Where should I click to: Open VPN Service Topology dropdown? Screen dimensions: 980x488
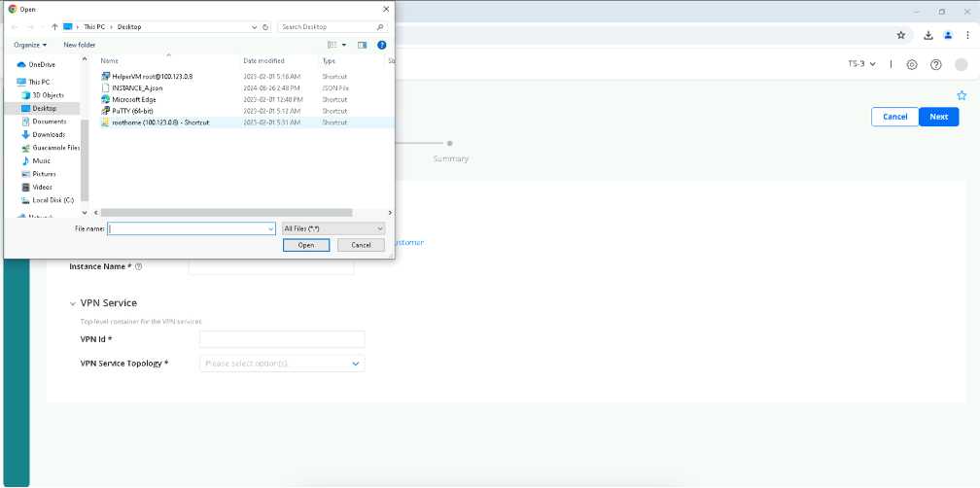tap(282, 363)
